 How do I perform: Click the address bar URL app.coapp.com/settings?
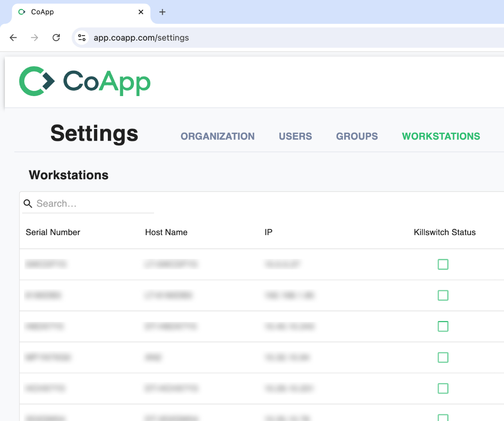coord(141,37)
